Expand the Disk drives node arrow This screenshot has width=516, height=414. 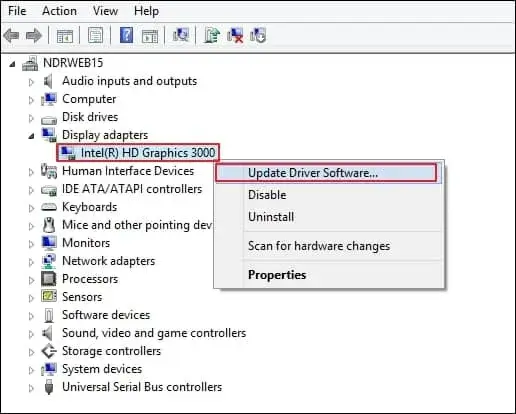[31, 118]
